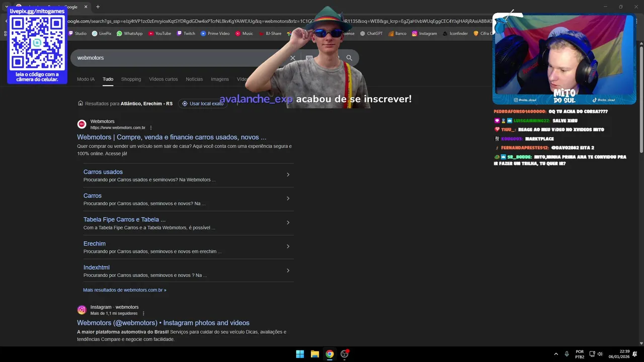
Task: Open the Carros sitelink title
Action: click(x=93, y=196)
